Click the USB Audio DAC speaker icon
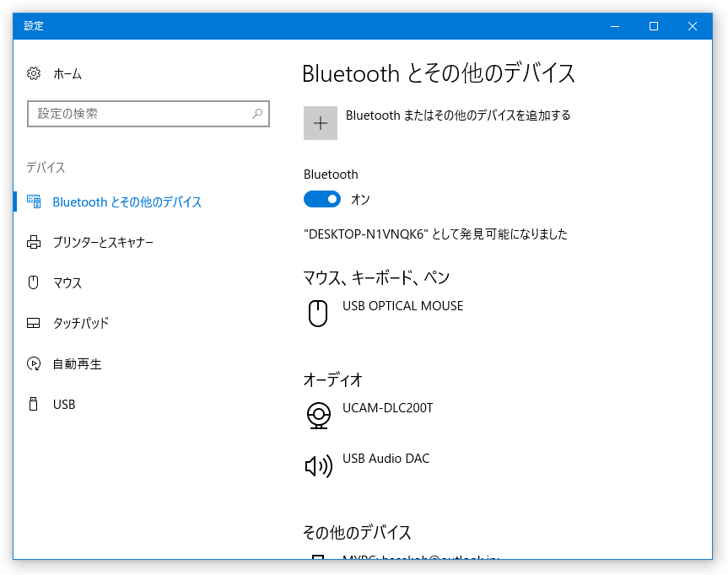This screenshot has width=728, height=575. point(319,466)
